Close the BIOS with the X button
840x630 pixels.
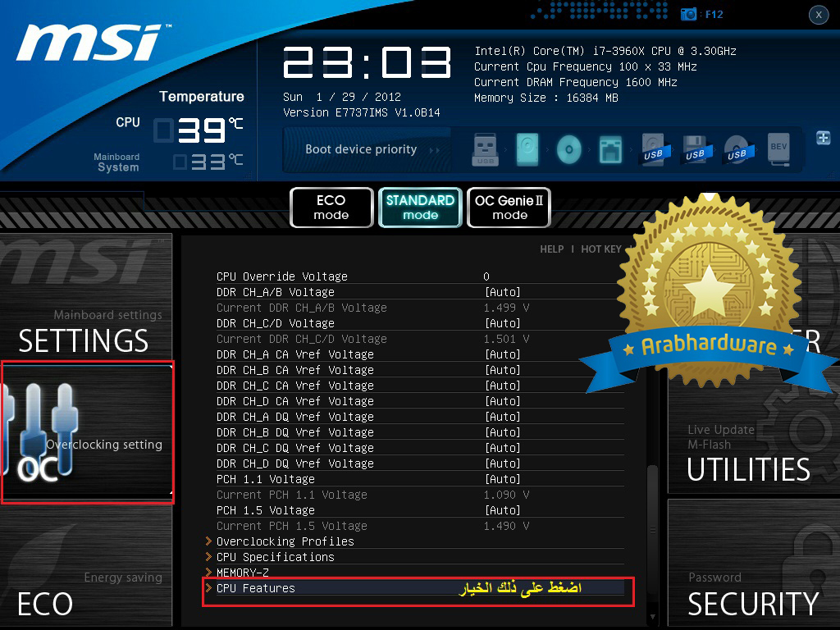click(819, 15)
